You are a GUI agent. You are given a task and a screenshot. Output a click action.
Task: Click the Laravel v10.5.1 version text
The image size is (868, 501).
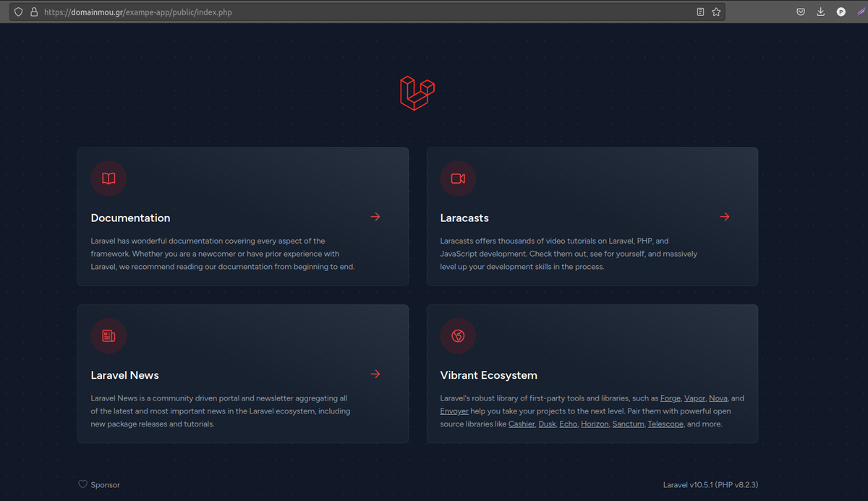point(710,485)
